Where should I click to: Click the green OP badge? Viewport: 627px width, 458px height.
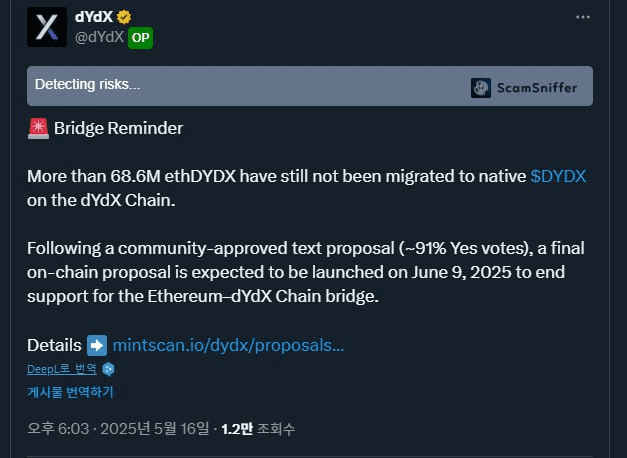(x=140, y=38)
